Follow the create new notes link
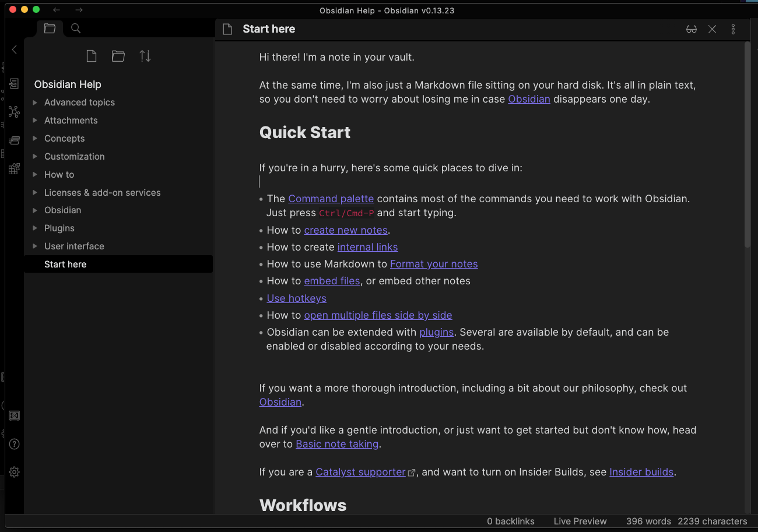 pos(346,230)
